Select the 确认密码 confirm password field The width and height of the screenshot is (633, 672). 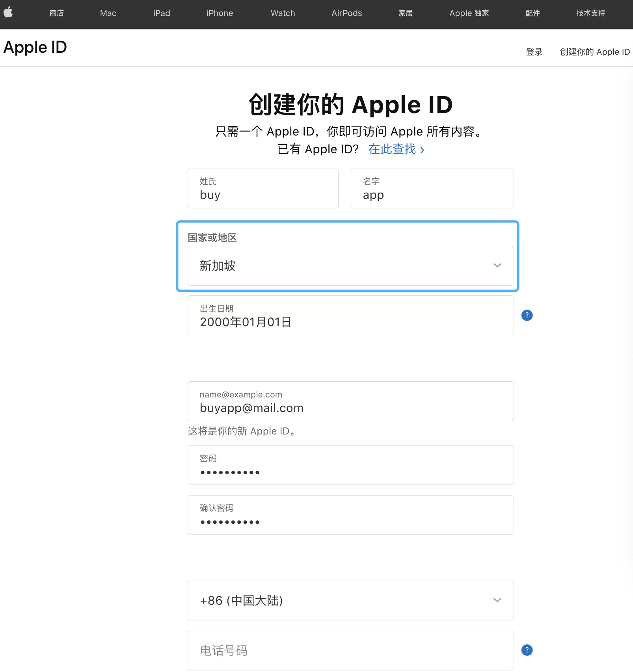[350, 515]
